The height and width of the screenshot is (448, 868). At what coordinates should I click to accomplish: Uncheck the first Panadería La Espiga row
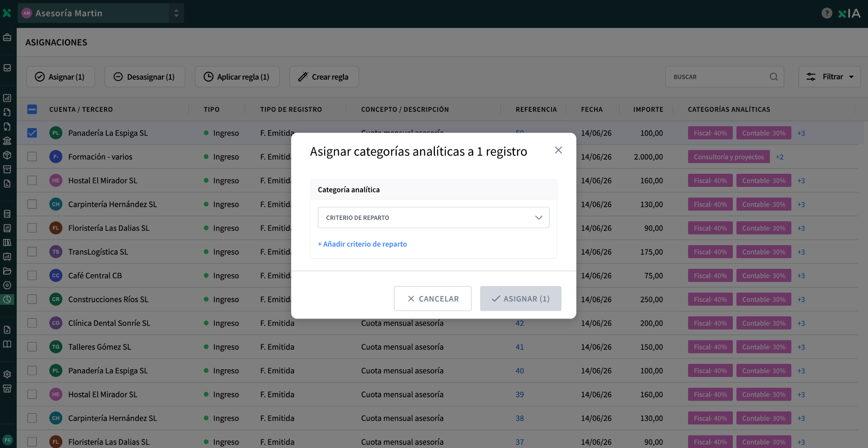click(x=32, y=133)
